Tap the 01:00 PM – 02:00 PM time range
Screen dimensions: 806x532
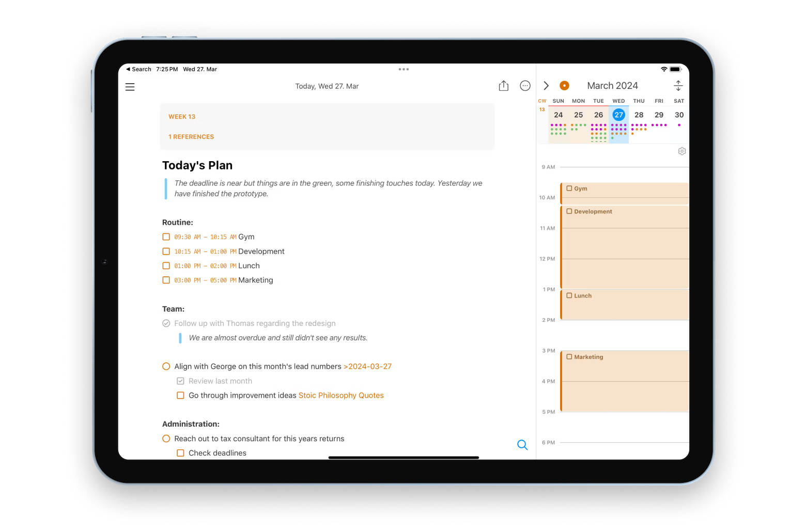point(205,266)
